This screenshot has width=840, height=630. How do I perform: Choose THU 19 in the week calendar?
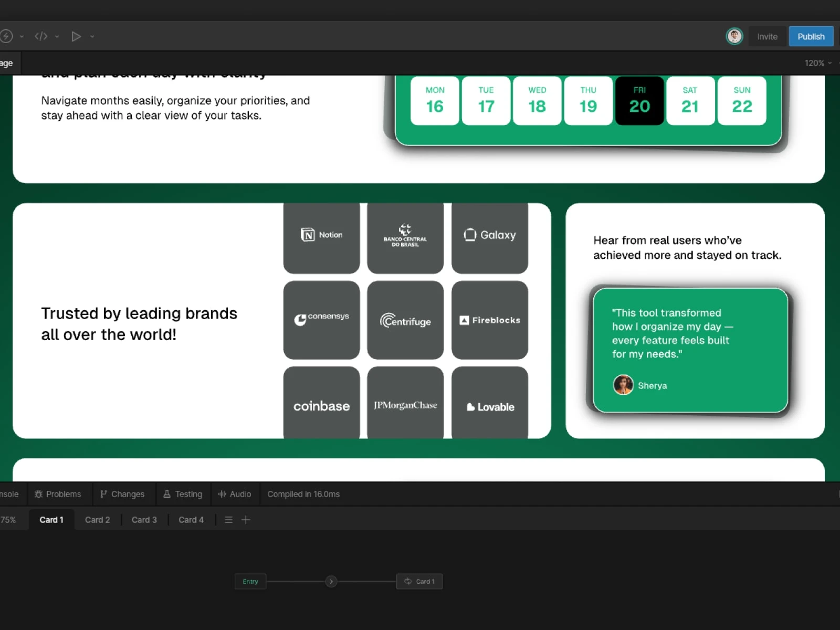tap(588, 100)
